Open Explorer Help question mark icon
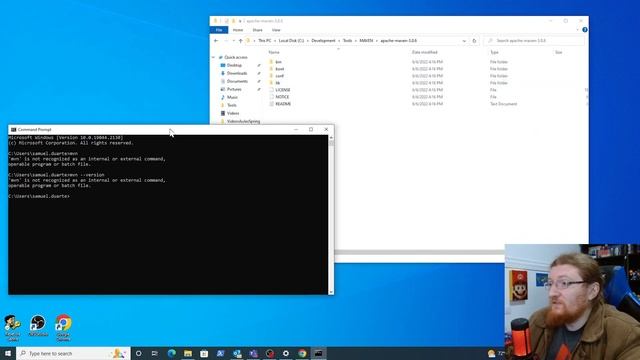 tap(584, 30)
